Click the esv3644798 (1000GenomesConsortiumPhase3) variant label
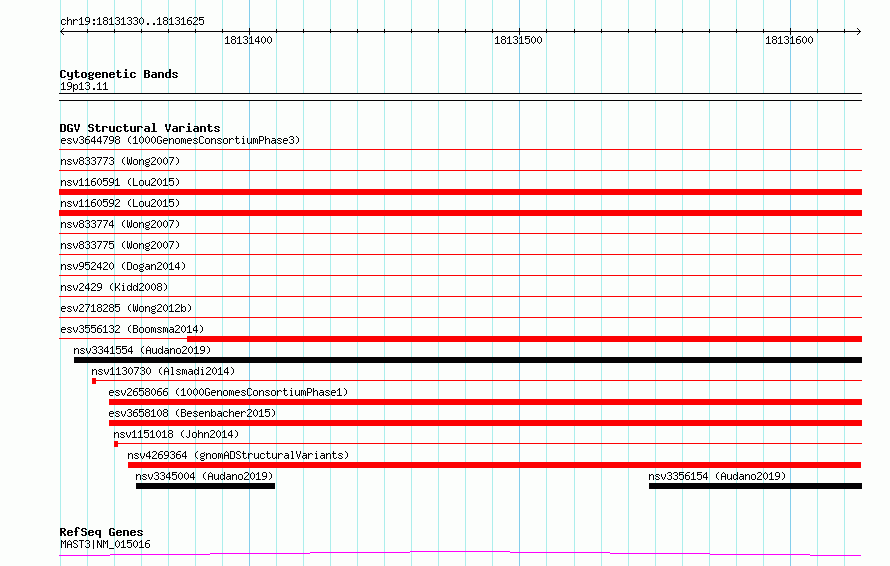The height and width of the screenshot is (566, 890). (x=180, y=140)
